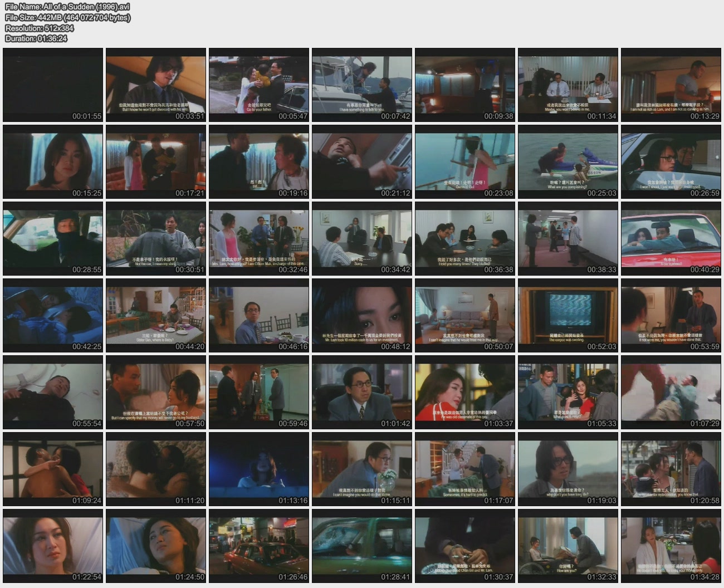The height and width of the screenshot is (588, 724).
Task: Select the red convertible frame at 00:40:29
Action: (x=671, y=238)
